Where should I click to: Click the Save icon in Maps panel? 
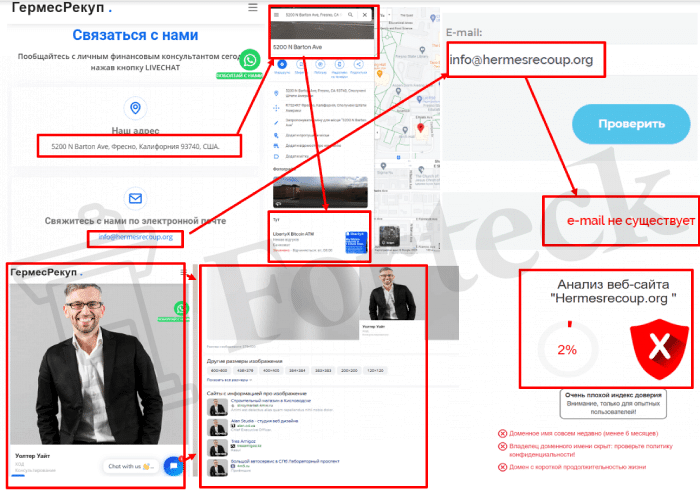(x=300, y=65)
